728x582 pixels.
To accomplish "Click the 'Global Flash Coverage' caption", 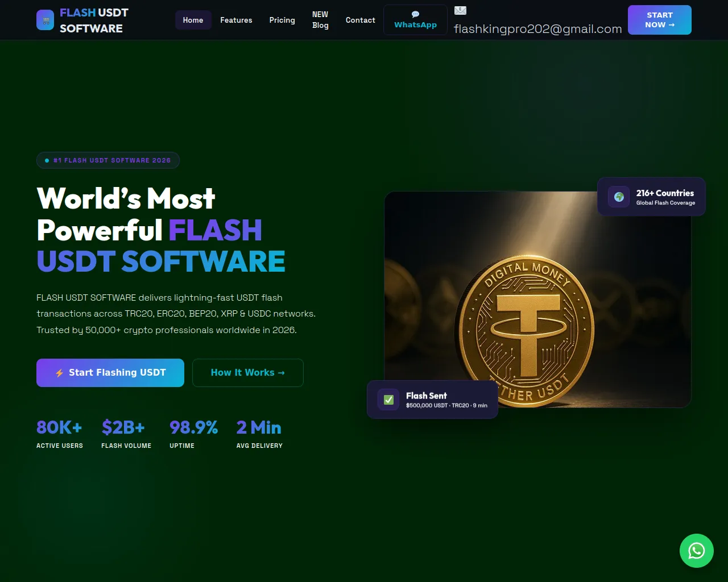I will click(666, 203).
